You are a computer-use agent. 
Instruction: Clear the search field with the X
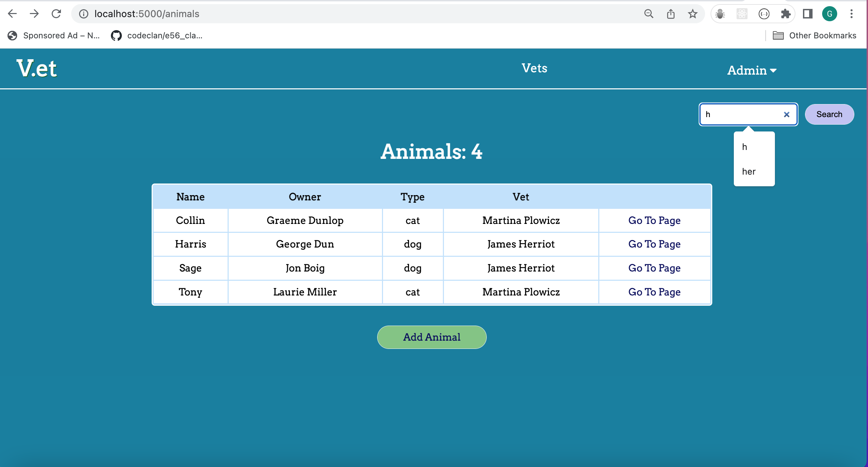[x=787, y=114]
